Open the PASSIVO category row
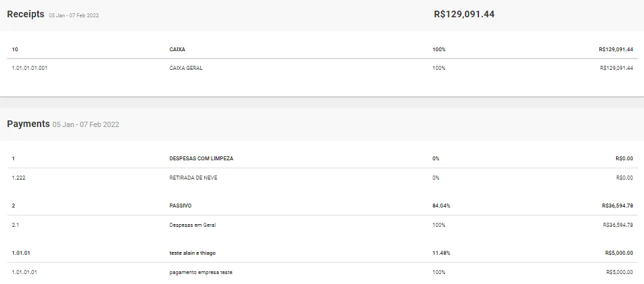 pyautogui.click(x=180, y=206)
